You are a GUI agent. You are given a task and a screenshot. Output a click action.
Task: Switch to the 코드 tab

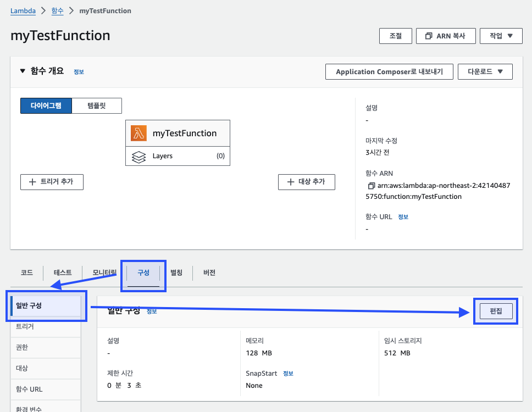point(27,272)
